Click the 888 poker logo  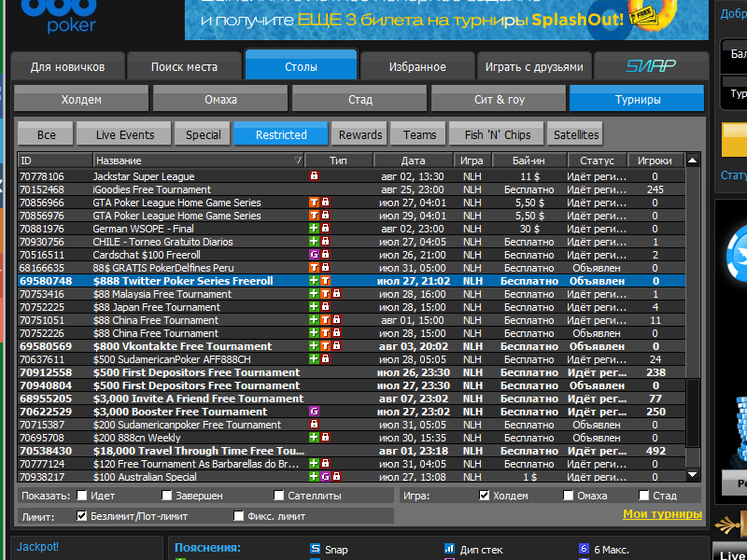[59, 17]
